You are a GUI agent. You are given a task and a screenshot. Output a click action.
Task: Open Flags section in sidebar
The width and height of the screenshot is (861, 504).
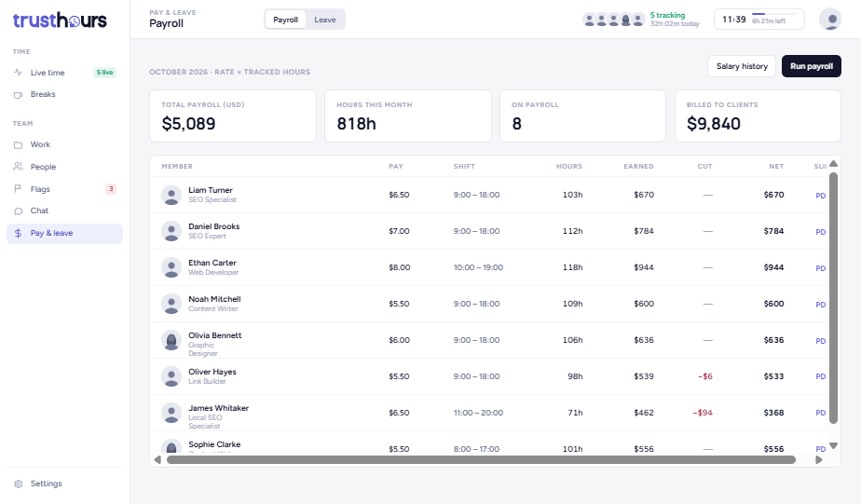[65, 189]
